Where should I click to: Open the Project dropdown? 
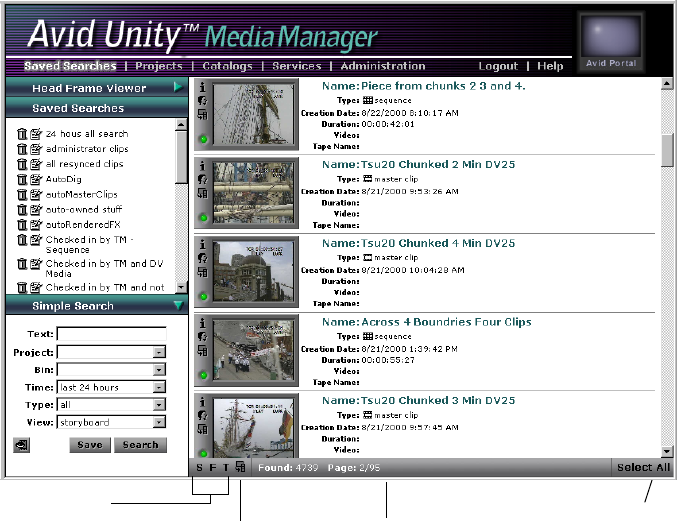(x=159, y=352)
